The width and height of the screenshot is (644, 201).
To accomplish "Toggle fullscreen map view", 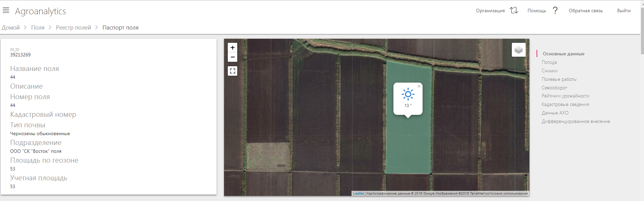I will click(x=233, y=71).
